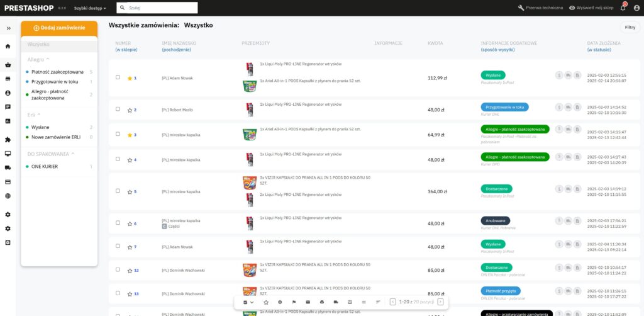Click payment dollar icon for order 1
Image resolution: width=644 pixels, height=316 pixels.
559,75
